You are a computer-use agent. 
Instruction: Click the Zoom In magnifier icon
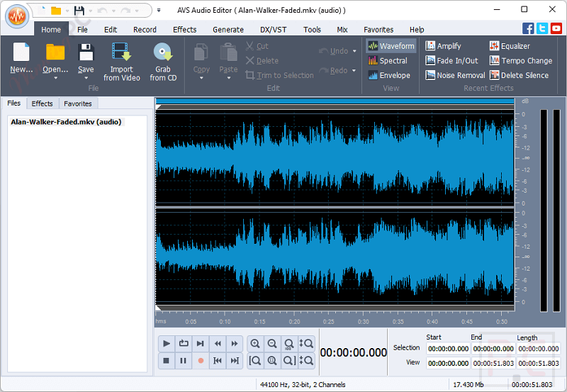click(255, 344)
